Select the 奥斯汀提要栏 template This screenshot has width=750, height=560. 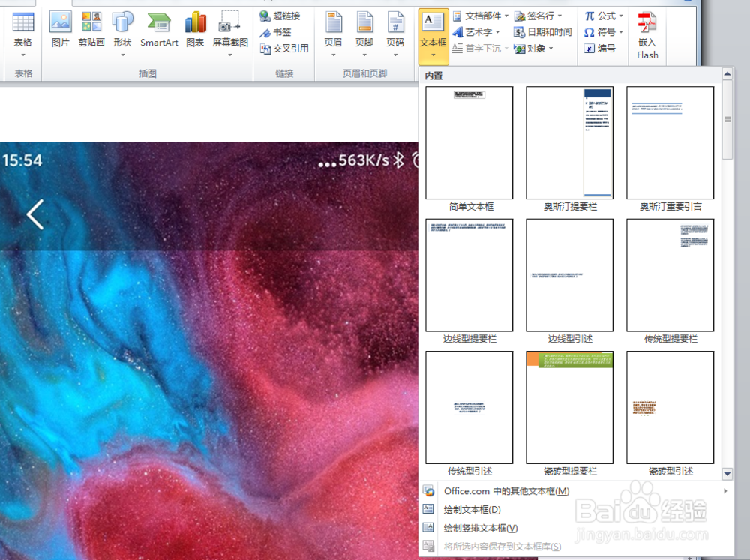coord(570,142)
